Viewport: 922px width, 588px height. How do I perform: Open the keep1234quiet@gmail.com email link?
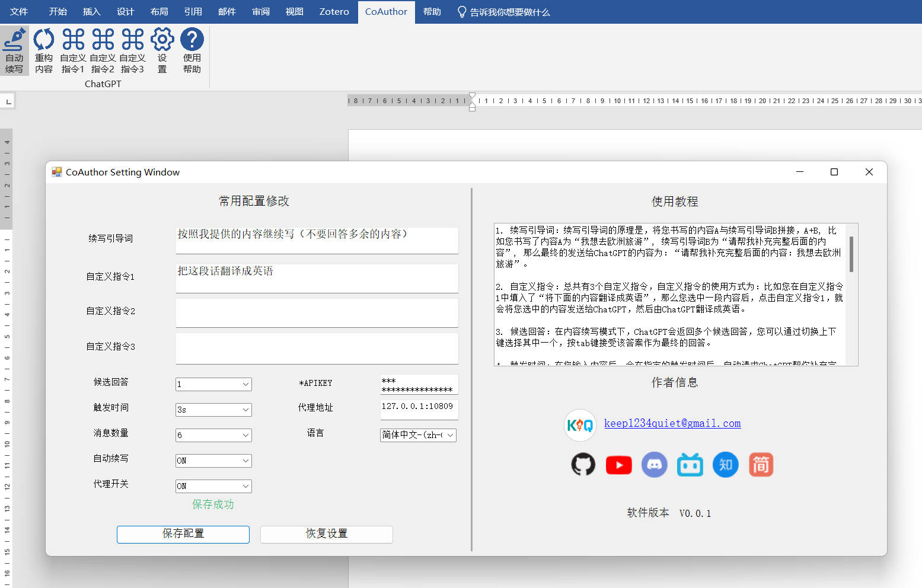[672, 423]
